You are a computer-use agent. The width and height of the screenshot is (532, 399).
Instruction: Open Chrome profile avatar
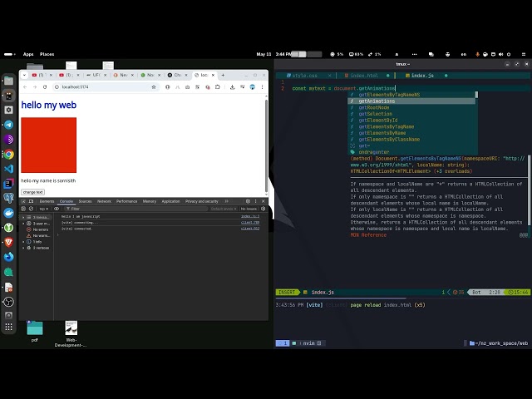253,87
